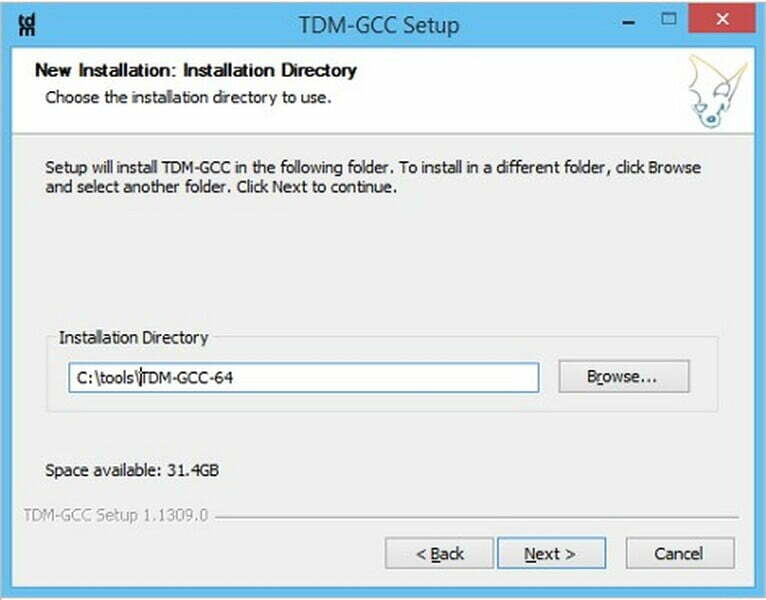Image resolution: width=766 pixels, height=600 pixels.
Task: Click the tdm application icon in title bar
Action: [27, 25]
